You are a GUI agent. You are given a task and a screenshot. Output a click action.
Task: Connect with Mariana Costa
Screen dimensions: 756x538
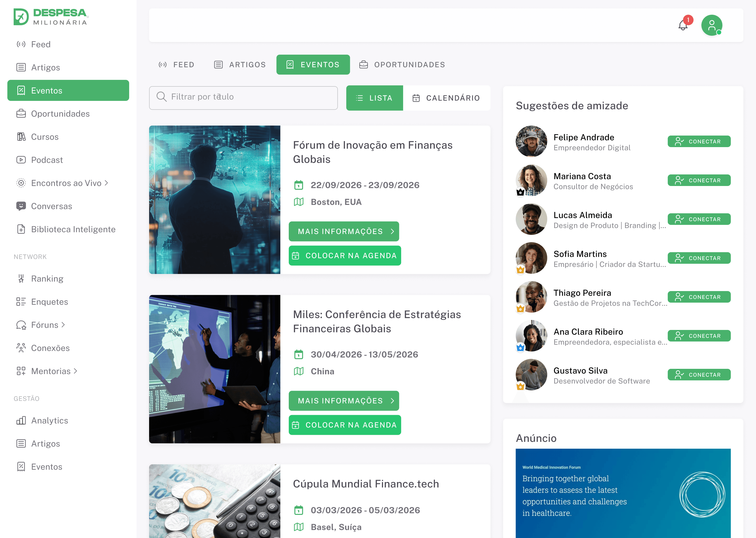(699, 180)
